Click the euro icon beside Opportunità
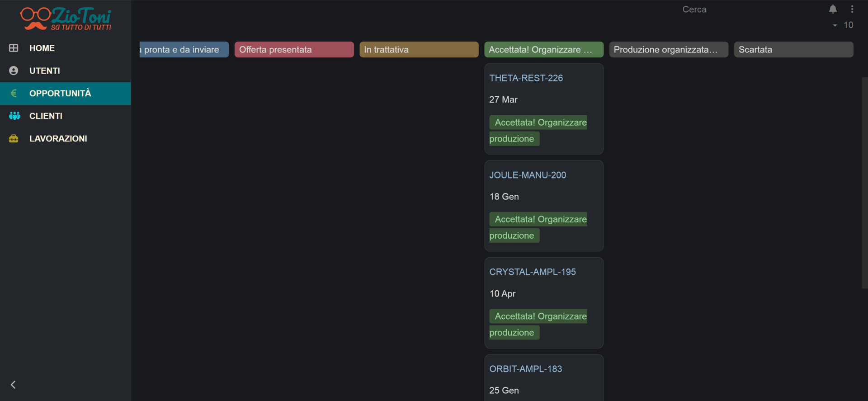 pos(14,93)
